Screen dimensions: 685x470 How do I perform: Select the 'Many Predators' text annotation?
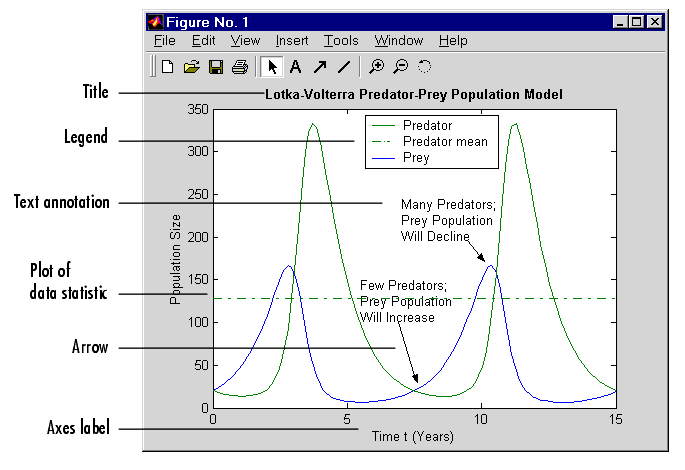click(x=447, y=220)
